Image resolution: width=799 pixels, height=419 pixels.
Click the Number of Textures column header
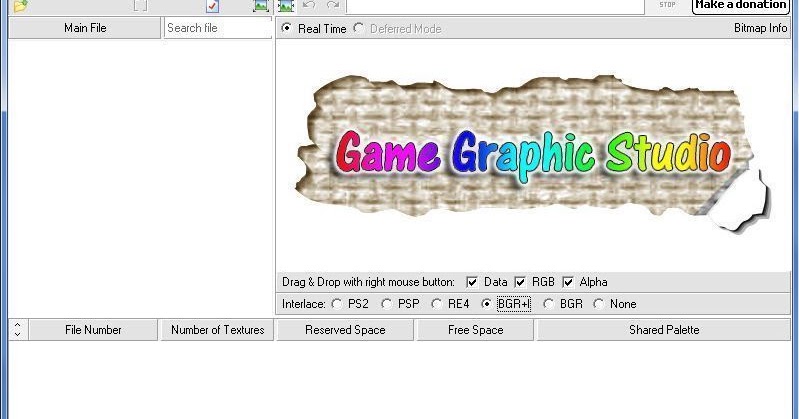[x=218, y=330]
